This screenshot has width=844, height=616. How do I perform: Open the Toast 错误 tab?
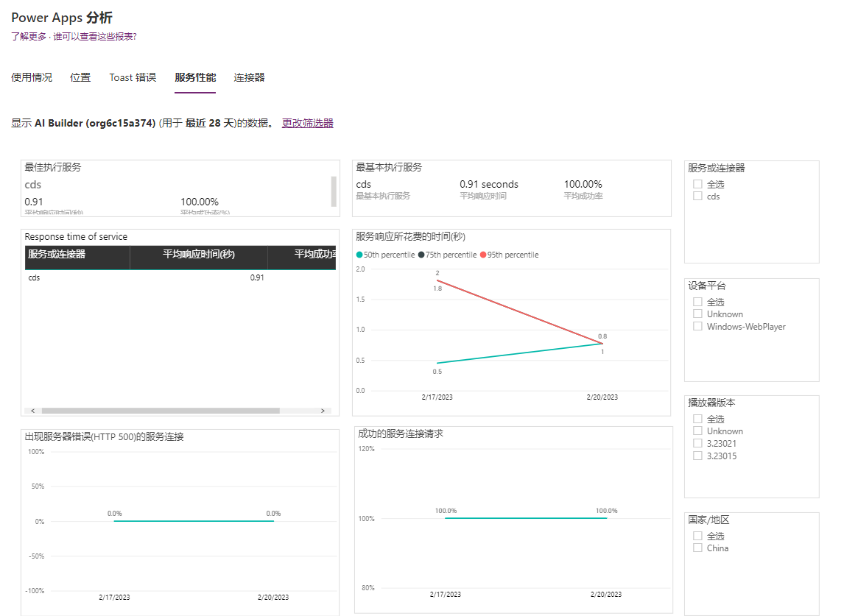(133, 77)
